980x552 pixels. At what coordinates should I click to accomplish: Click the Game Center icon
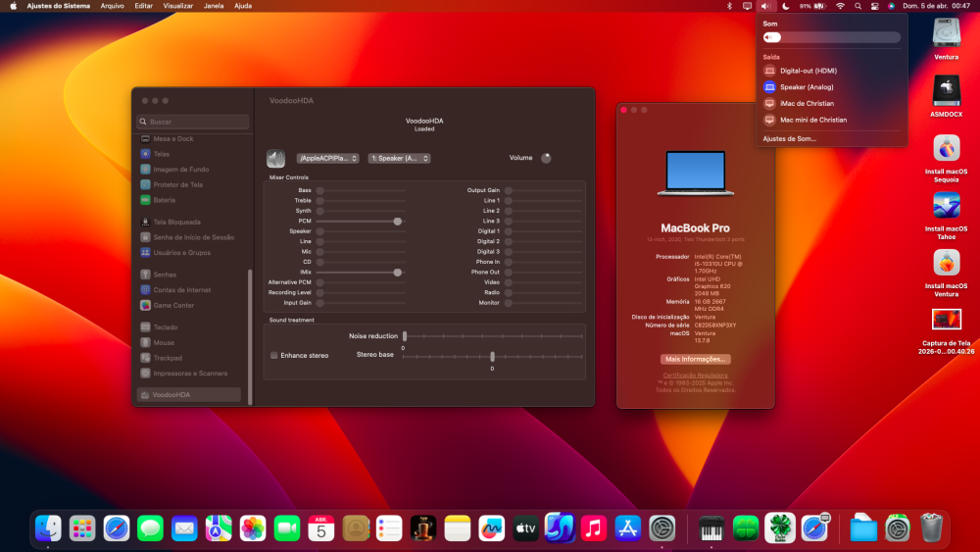click(145, 305)
